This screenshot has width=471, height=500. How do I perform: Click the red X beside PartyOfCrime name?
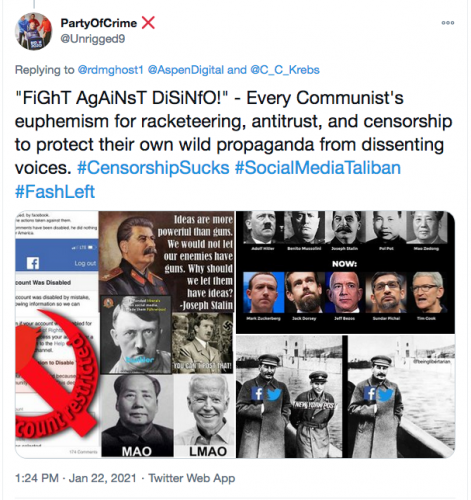point(148,23)
